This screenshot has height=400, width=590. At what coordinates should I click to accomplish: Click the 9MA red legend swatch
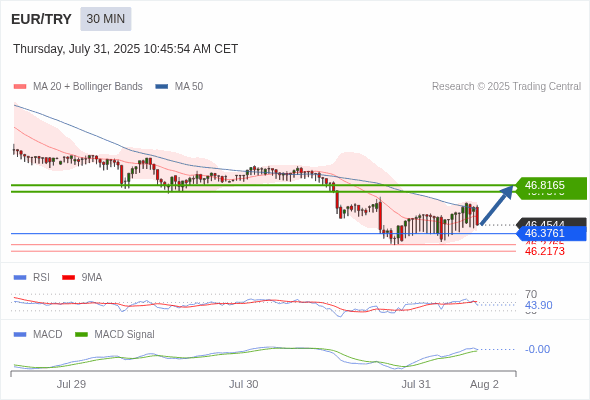click(x=68, y=278)
